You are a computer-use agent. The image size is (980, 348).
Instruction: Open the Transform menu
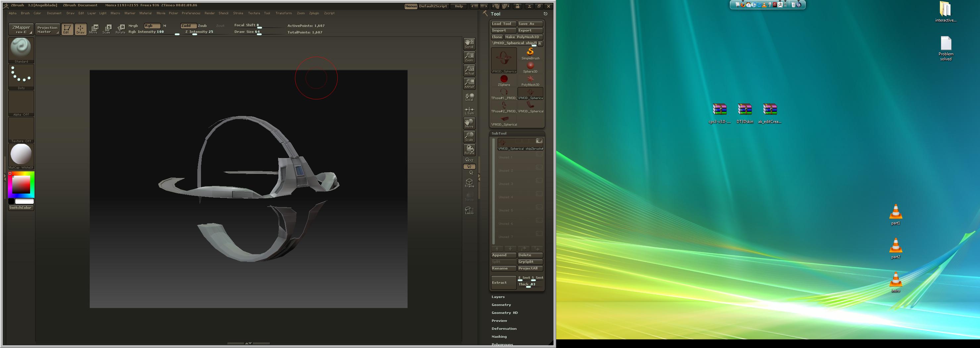coord(284,13)
